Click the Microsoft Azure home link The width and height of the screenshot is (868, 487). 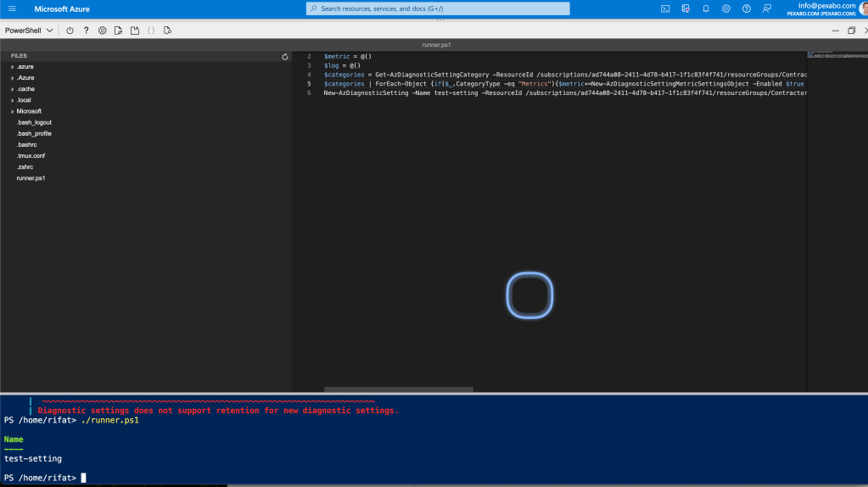62,8
